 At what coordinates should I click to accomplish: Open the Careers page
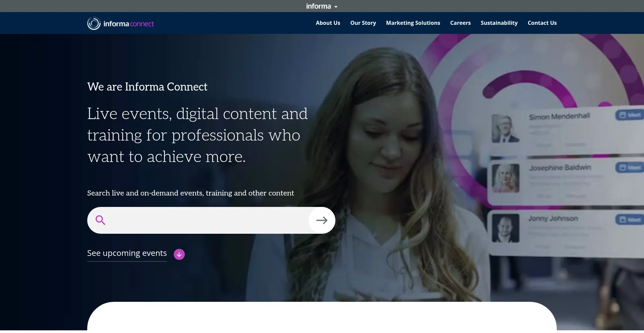pos(460,23)
